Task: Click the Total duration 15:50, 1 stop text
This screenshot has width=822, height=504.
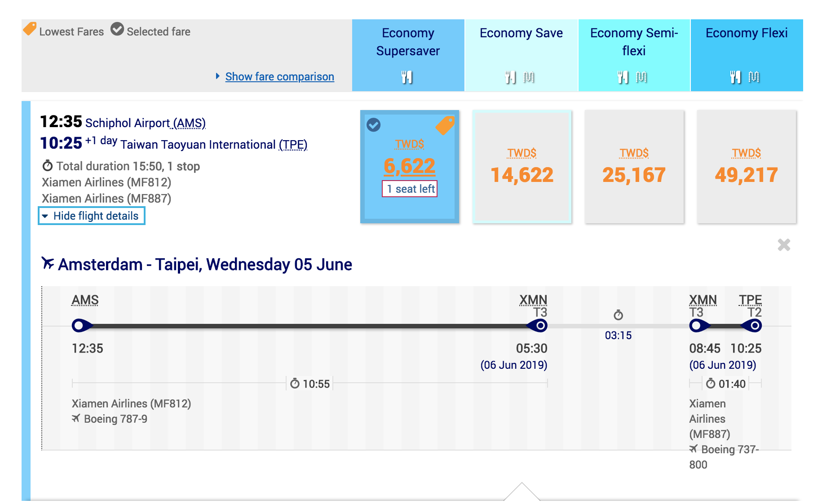Action: 128,166
